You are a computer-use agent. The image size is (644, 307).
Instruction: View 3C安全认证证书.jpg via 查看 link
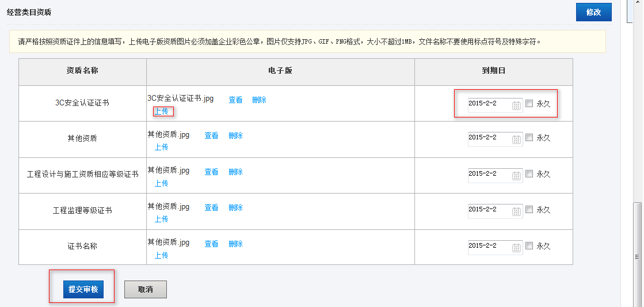point(235,100)
